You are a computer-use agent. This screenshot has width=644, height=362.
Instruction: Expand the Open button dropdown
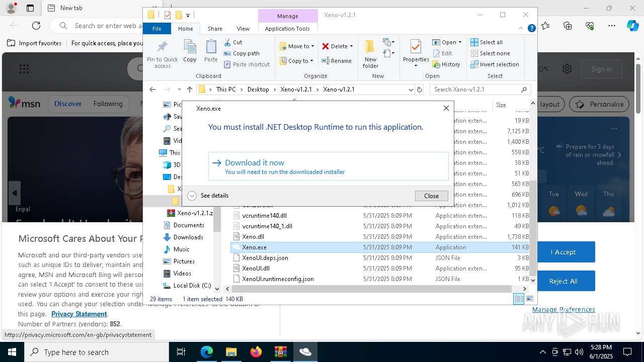point(460,42)
